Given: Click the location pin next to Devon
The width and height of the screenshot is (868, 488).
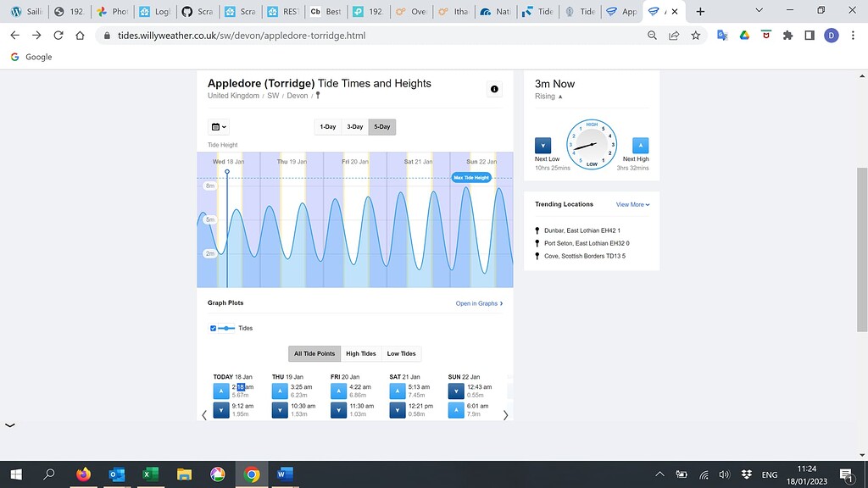Looking at the screenshot, I should pos(317,96).
